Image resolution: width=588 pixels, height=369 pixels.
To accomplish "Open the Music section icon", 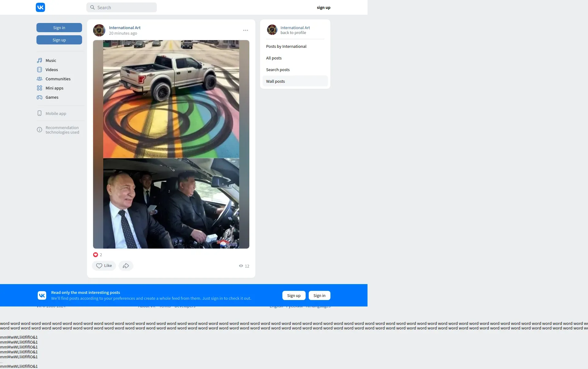I will click(x=40, y=60).
